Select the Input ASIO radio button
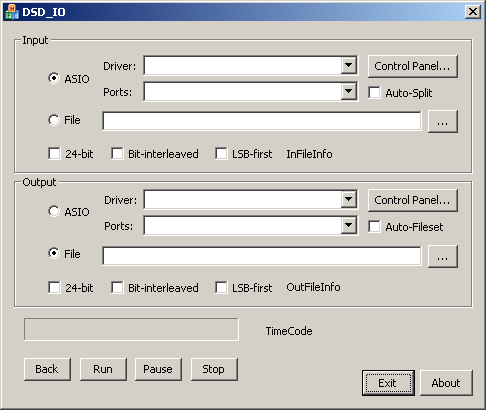The height and width of the screenshot is (410, 486). coord(54,78)
